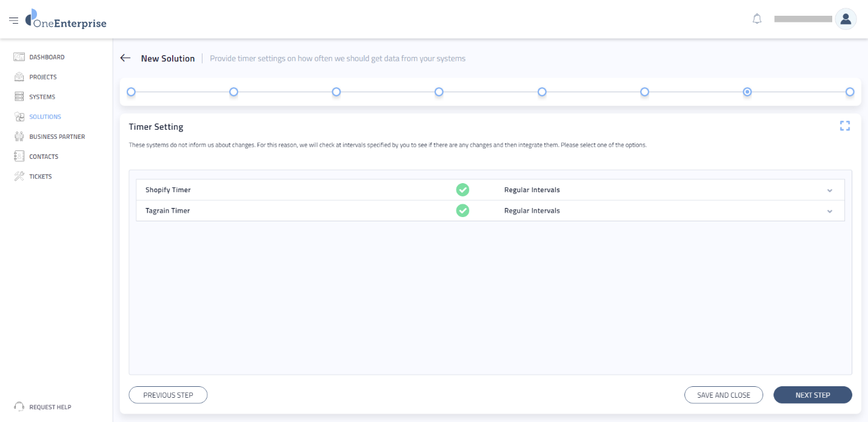The width and height of the screenshot is (868, 422).
Task: Expand the Tagrain Timer Regular Intervals dropdown
Action: (830, 211)
